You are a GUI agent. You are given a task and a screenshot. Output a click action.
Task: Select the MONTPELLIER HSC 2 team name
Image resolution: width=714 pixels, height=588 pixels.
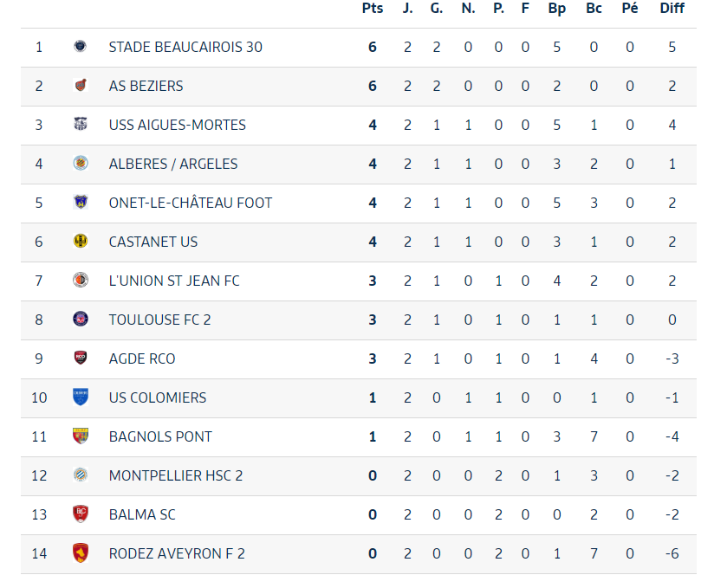pyautogui.click(x=176, y=475)
